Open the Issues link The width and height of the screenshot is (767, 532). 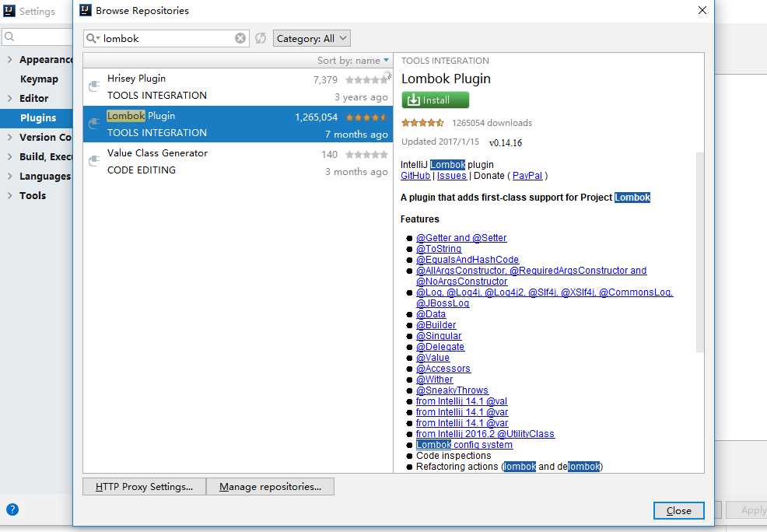pyautogui.click(x=451, y=176)
